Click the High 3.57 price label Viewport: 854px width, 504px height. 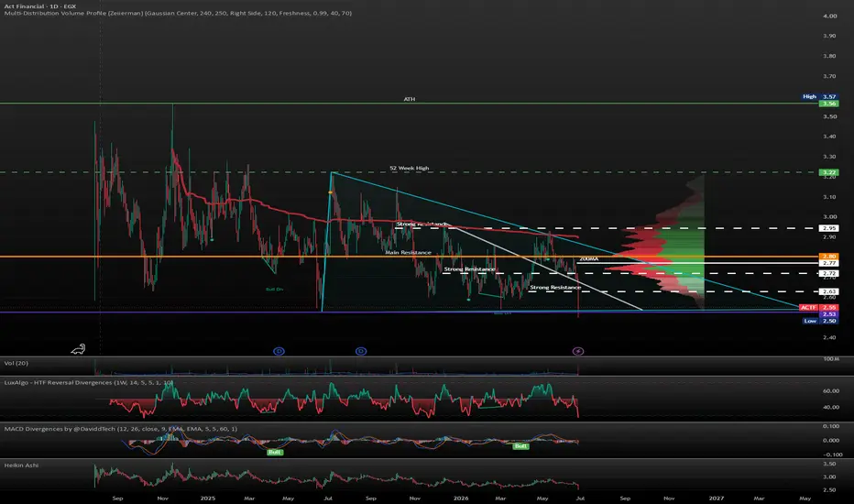pos(820,96)
